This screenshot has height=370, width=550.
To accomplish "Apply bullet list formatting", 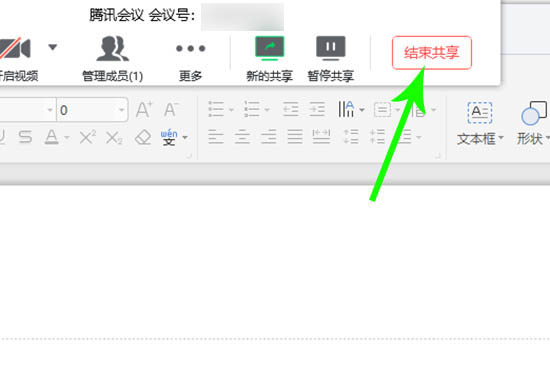I will tap(216, 109).
